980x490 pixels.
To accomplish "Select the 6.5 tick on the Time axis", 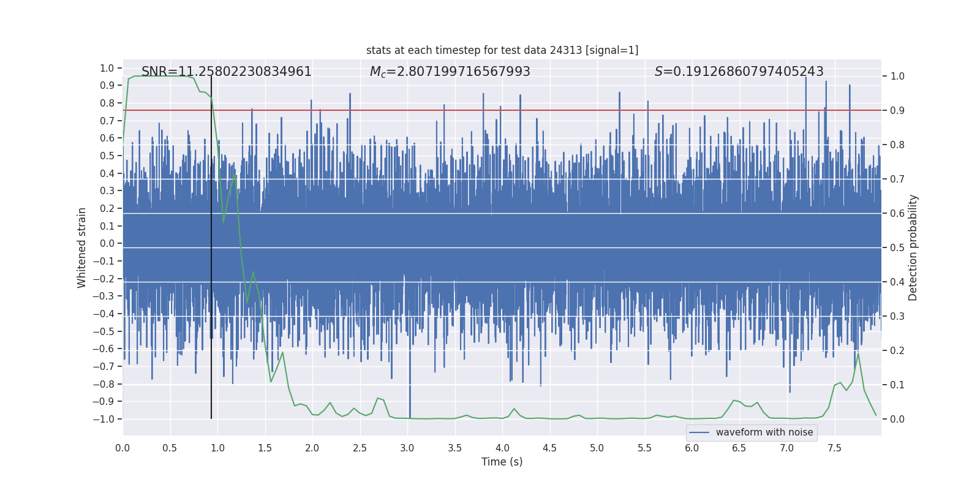I will click(739, 448).
